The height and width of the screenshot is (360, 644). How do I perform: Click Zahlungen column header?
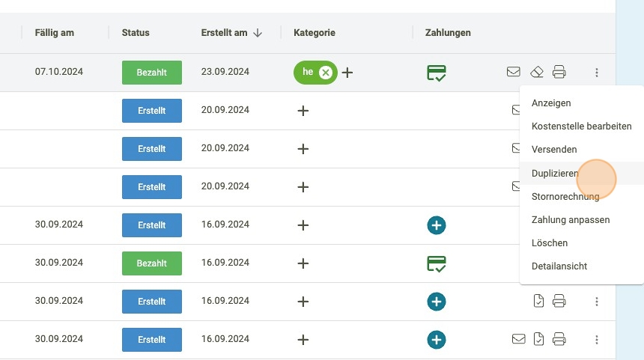448,33
